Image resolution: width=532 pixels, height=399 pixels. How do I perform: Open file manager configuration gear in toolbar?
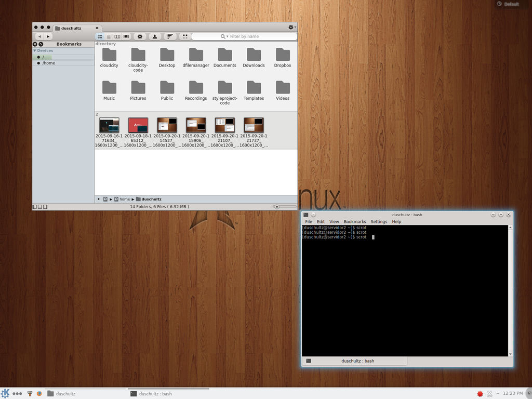click(x=140, y=36)
